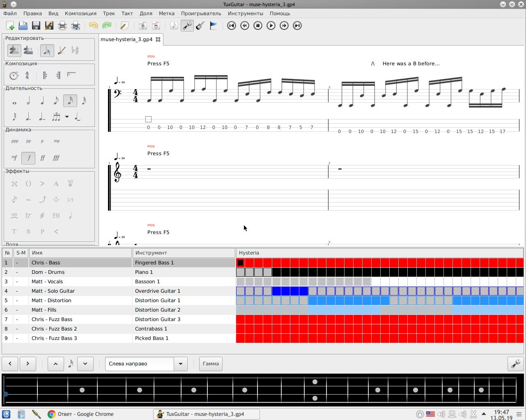This screenshot has height=420, width=526.
Task: Toggle tied note icon
Action: click(x=78, y=117)
